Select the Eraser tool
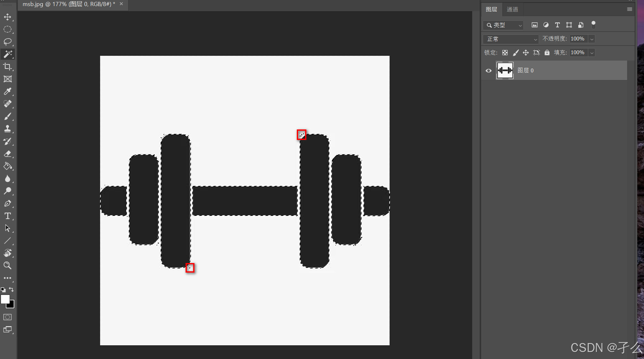This screenshot has height=359, width=644. point(7,154)
